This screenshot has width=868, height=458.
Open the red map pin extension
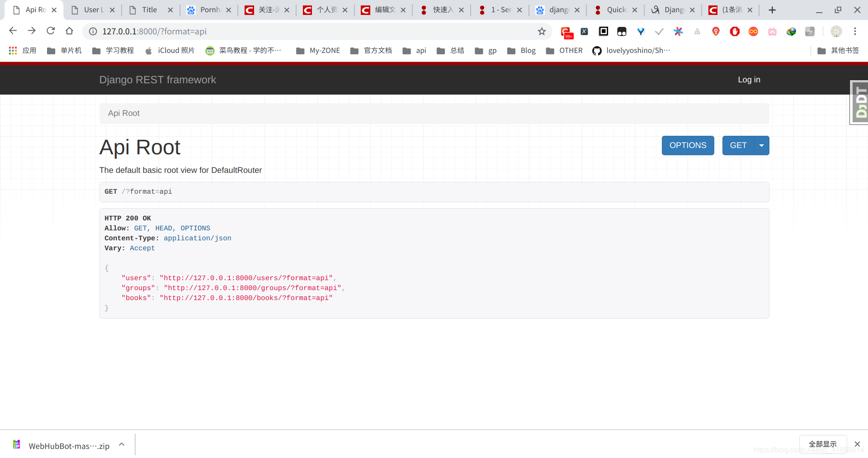716,31
